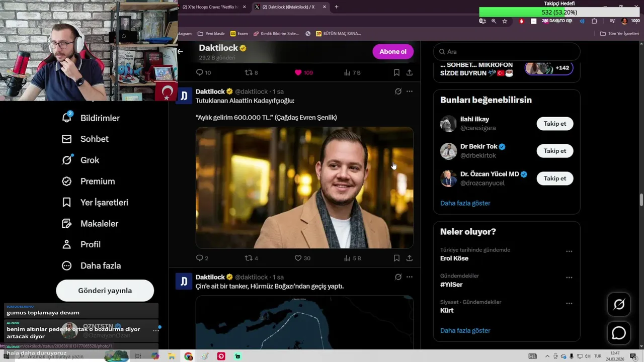This screenshot has height=362, width=644.
Task: Open Bildirimler notifications bell
Action: [91, 118]
